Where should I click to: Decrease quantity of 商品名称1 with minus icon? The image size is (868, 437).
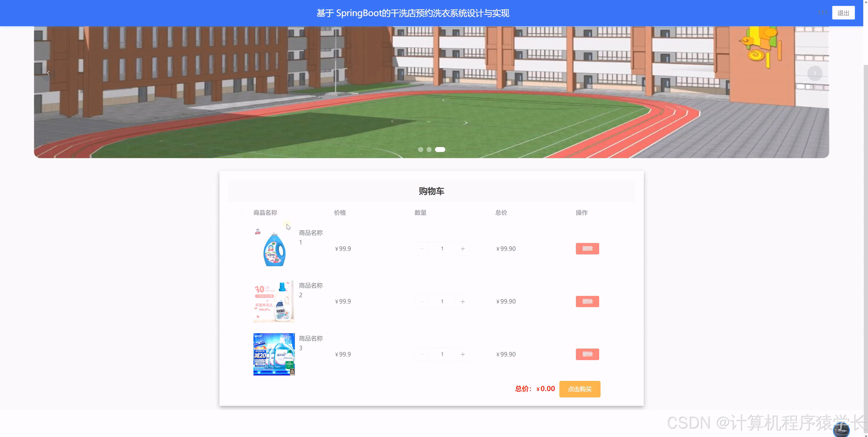(422, 248)
